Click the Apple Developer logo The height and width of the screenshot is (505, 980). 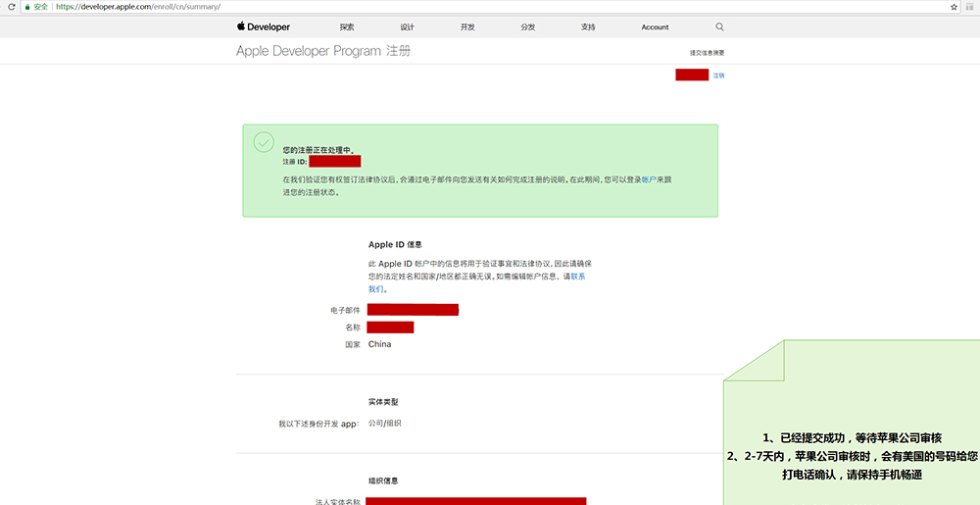(x=263, y=27)
